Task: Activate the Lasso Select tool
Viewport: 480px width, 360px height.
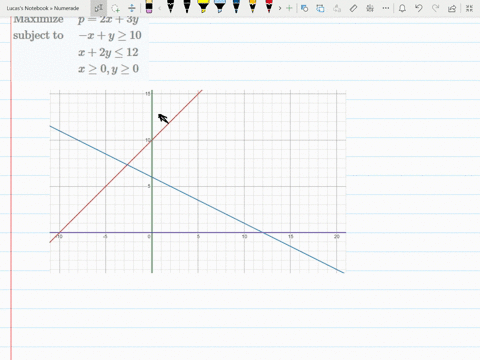Action: pyautogui.click(x=115, y=8)
